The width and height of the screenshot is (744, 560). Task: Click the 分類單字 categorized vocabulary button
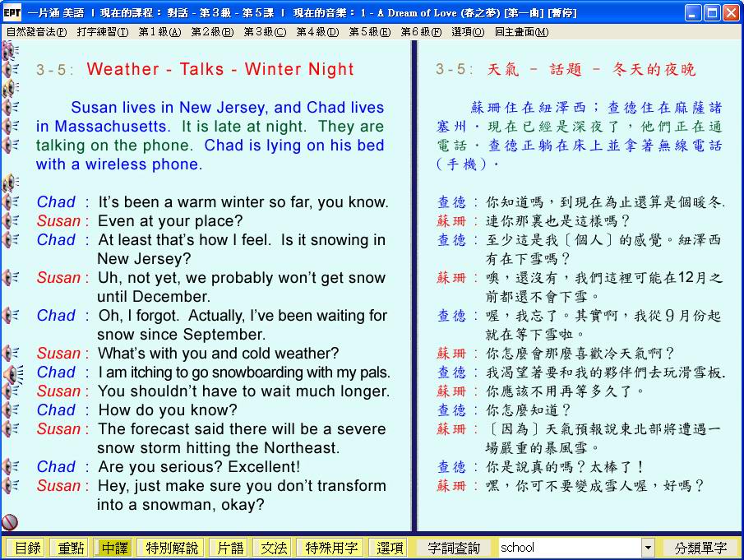tap(700, 548)
